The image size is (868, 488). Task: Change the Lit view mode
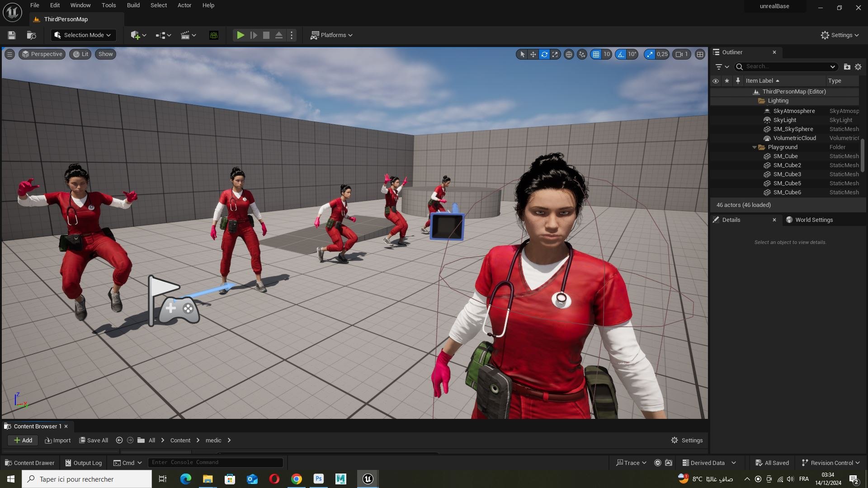tap(80, 54)
